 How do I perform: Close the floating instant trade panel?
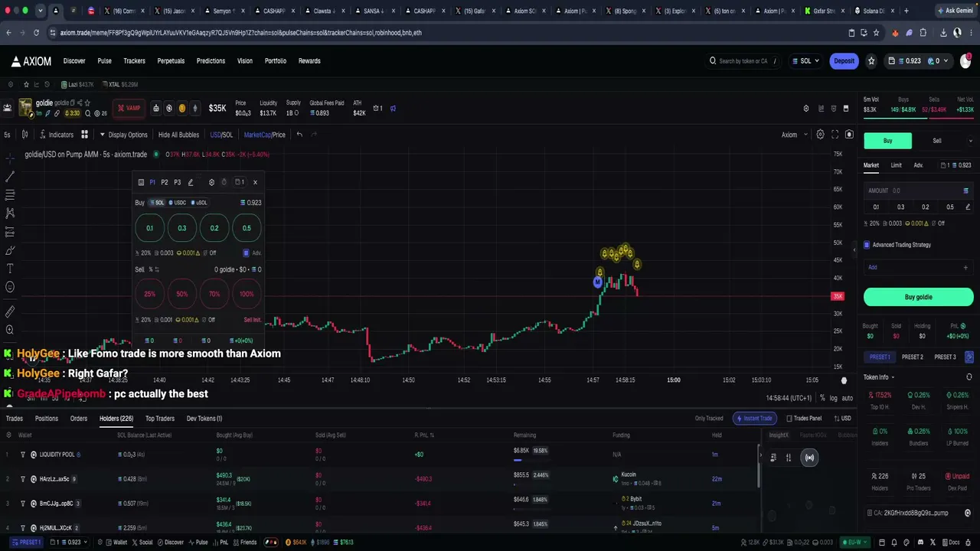click(255, 182)
